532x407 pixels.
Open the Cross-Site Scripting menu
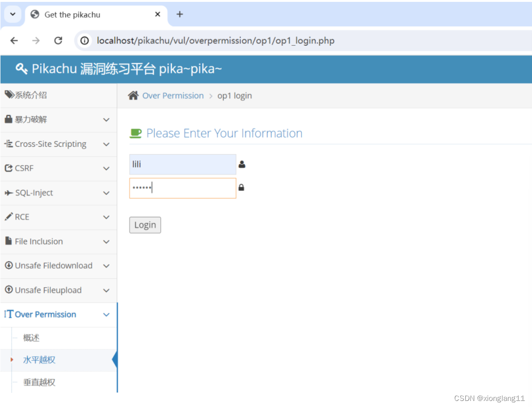[x=59, y=144]
